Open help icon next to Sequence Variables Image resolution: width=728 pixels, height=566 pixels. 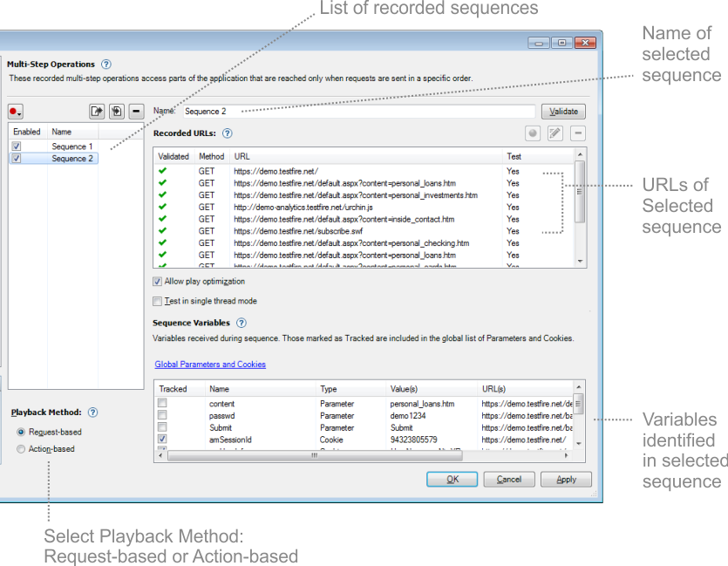coord(242,323)
